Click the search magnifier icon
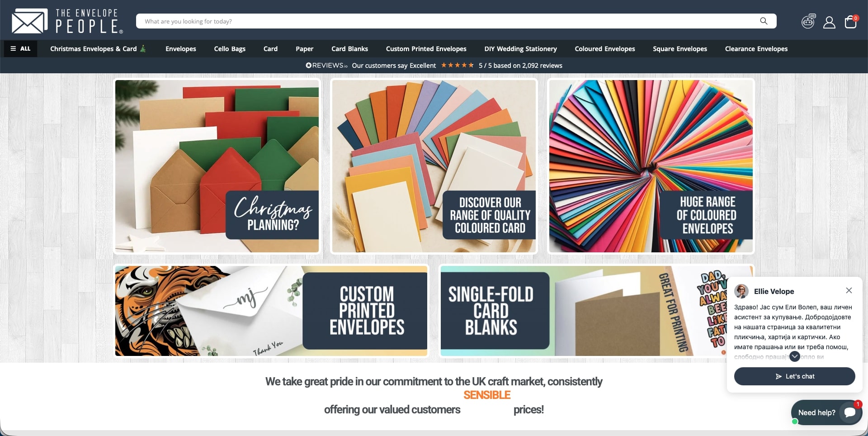The image size is (868, 436). (764, 21)
